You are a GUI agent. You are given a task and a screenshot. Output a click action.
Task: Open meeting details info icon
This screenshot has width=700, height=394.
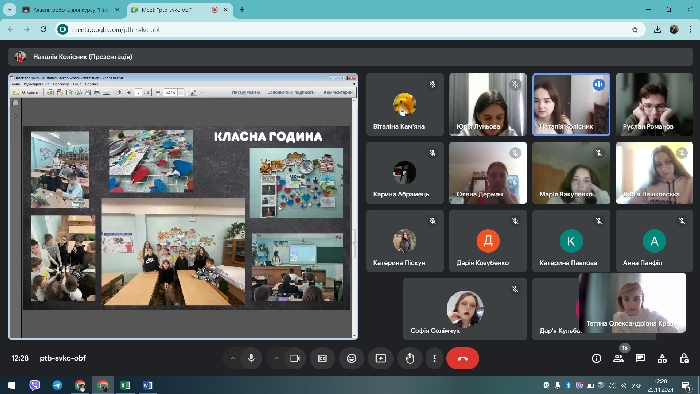click(x=596, y=358)
